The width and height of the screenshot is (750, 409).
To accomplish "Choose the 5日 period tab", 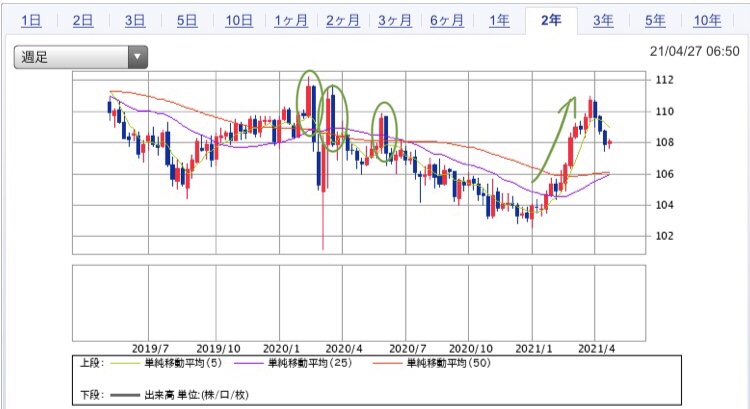I will pyautogui.click(x=187, y=21).
